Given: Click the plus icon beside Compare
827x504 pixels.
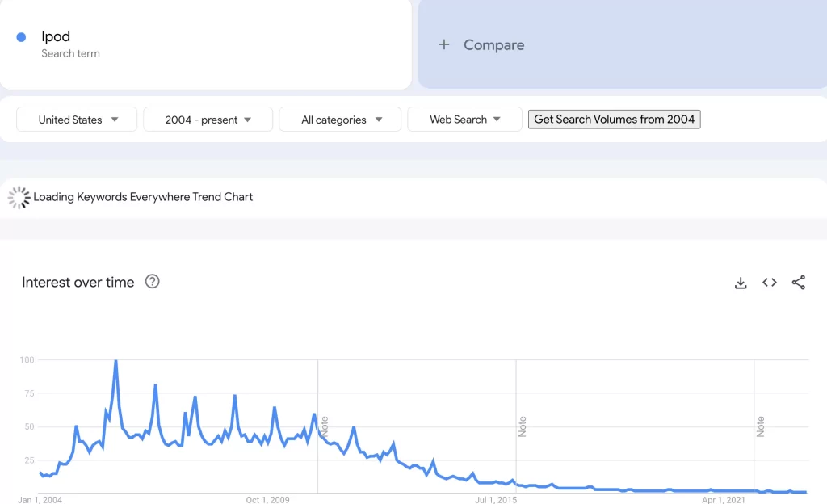Looking at the screenshot, I should 443,45.
